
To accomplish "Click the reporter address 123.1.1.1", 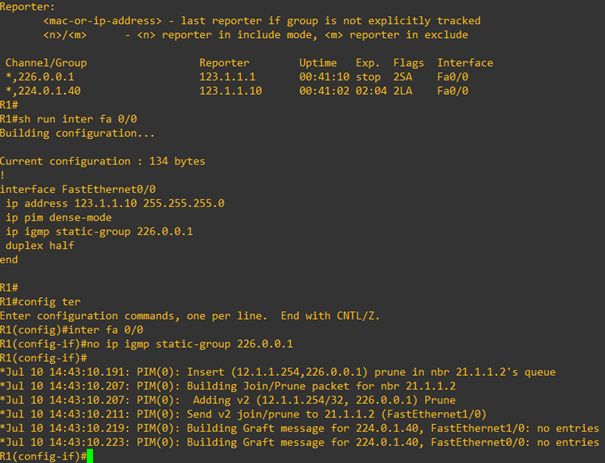I will (227, 77).
